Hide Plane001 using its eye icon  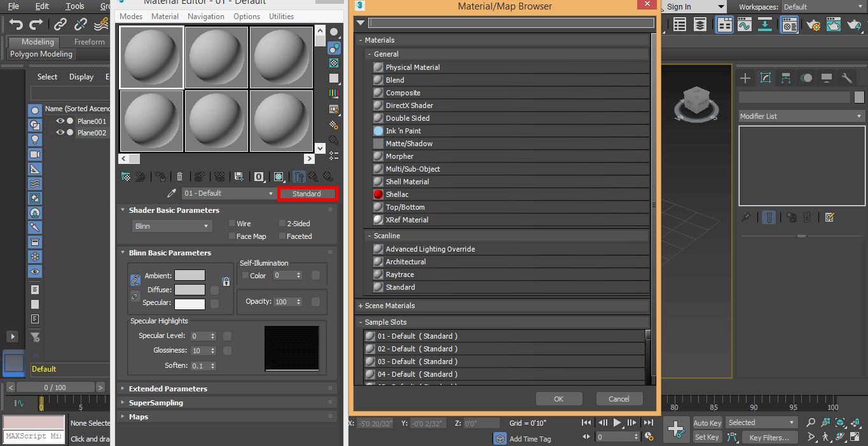60,121
